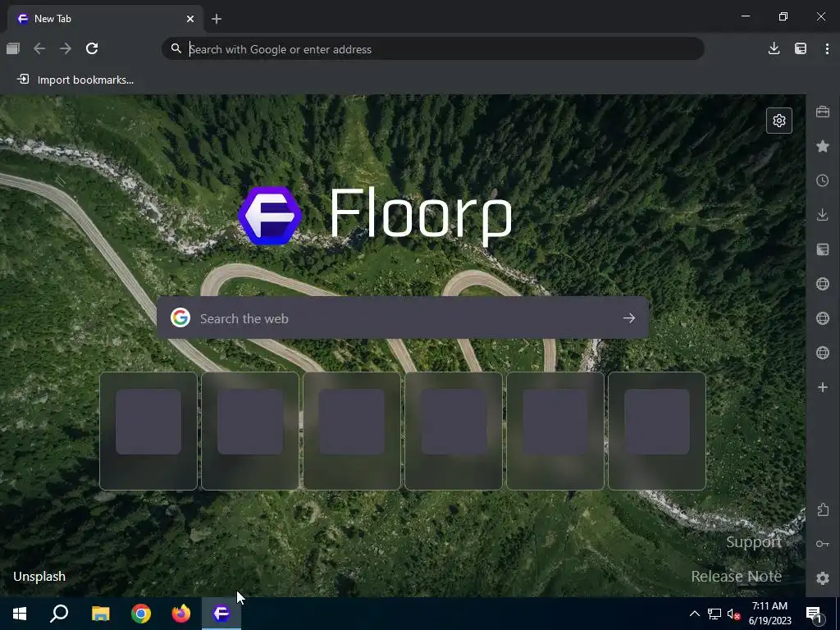Follow the Unsplash credit link

[x=39, y=577]
